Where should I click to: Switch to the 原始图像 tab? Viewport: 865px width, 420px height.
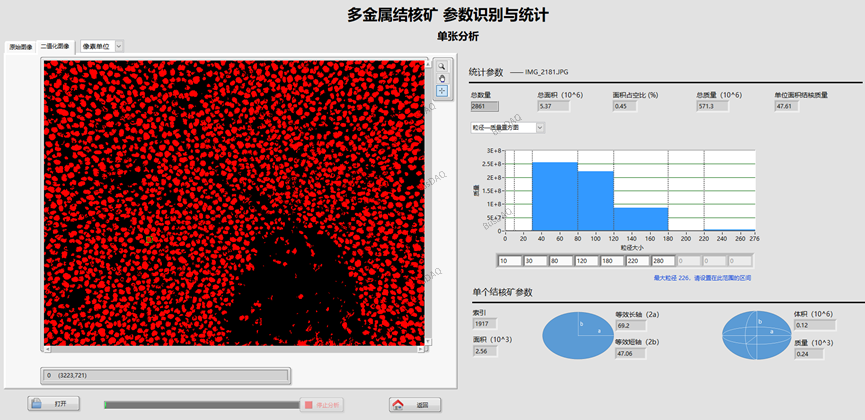[21, 46]
